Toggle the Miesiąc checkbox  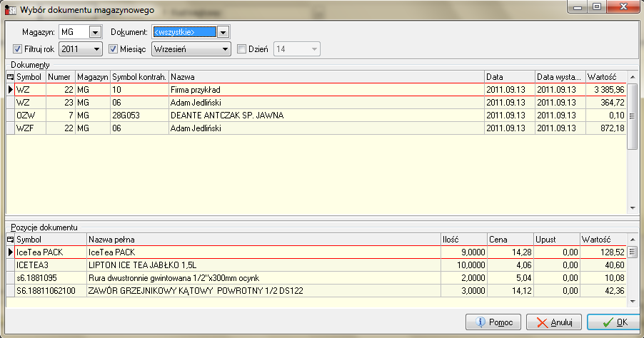pos(113,48)
